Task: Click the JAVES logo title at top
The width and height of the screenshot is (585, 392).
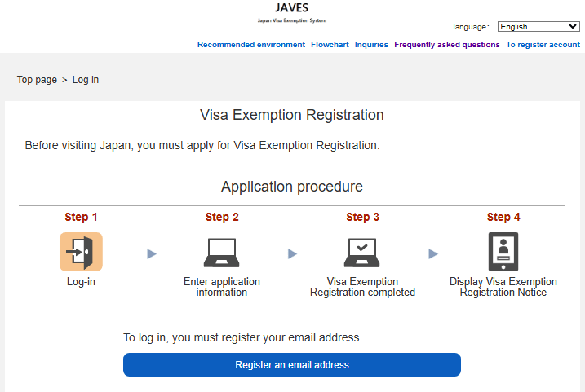Action: coord(292,8)
